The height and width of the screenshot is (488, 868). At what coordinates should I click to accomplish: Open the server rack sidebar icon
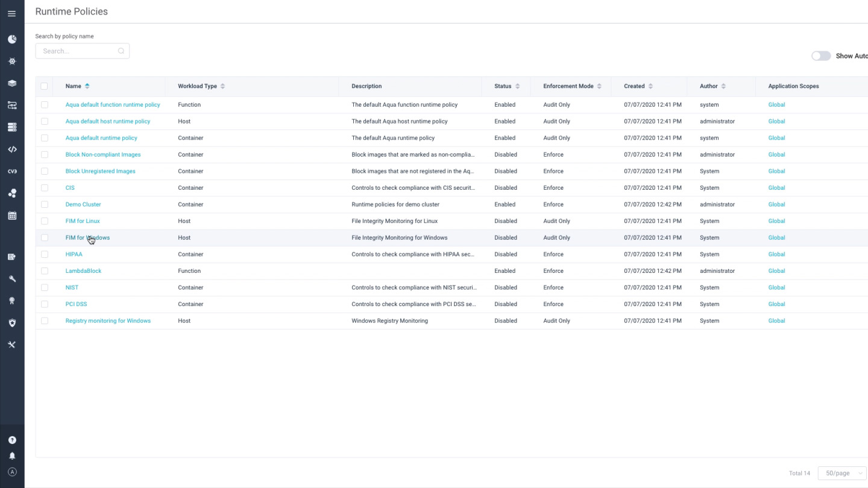click(12, 127)
